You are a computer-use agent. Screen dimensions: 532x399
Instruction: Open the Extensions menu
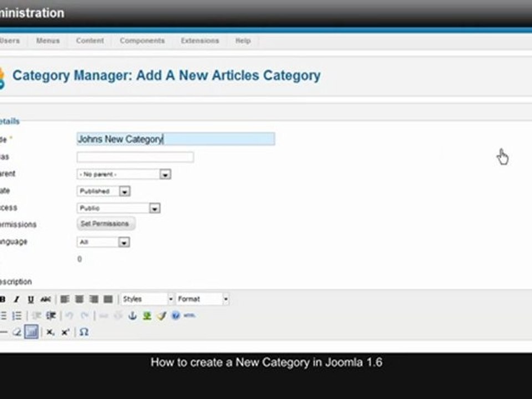[x=200, y=40]
